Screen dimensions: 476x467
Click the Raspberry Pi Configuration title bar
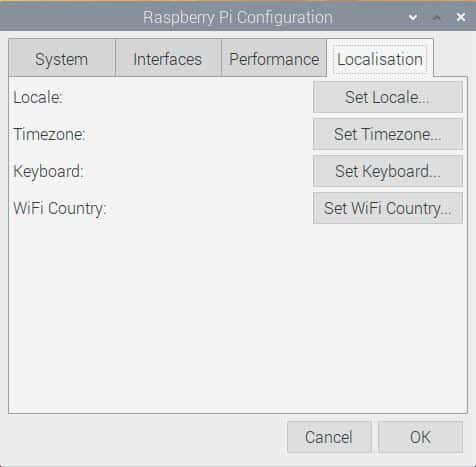[x=238, y=17]
